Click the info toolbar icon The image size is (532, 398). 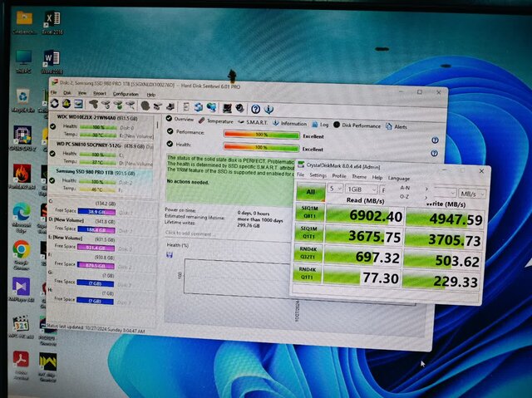click(269, 108)
